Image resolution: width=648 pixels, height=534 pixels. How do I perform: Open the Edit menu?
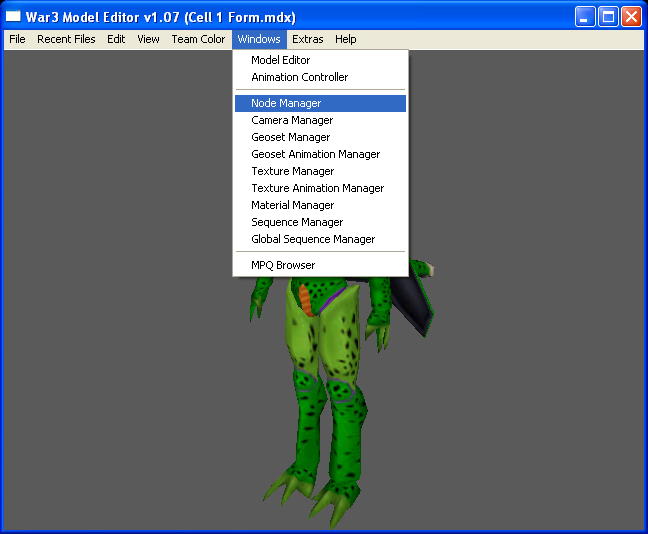116,39
